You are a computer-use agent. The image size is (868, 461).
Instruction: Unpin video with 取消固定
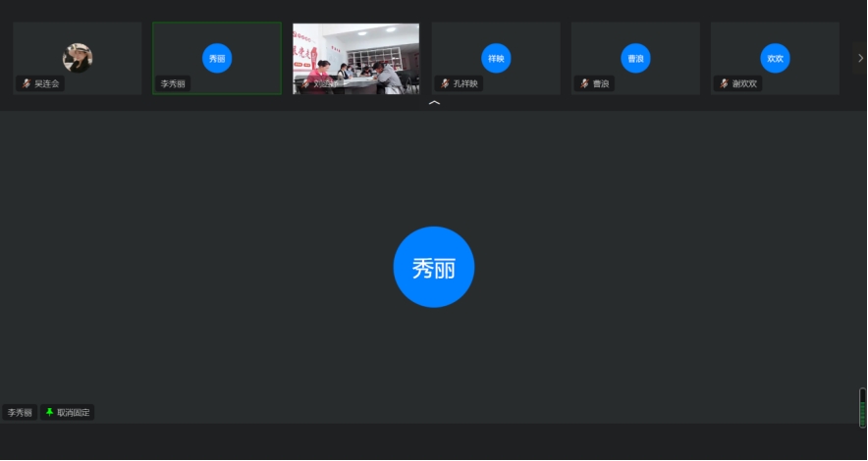73,413
